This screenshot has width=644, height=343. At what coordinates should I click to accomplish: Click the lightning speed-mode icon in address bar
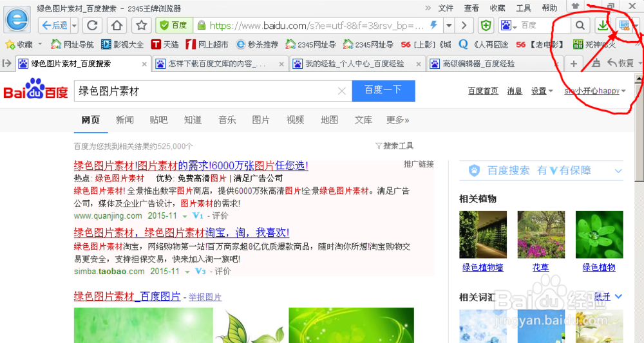(x=433, y=26)
